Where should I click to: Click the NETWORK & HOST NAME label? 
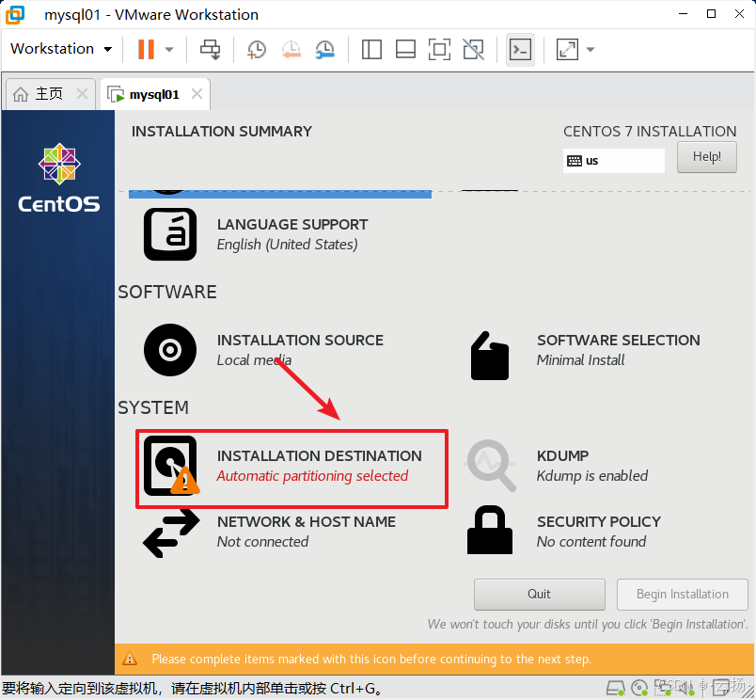point(307,521)
